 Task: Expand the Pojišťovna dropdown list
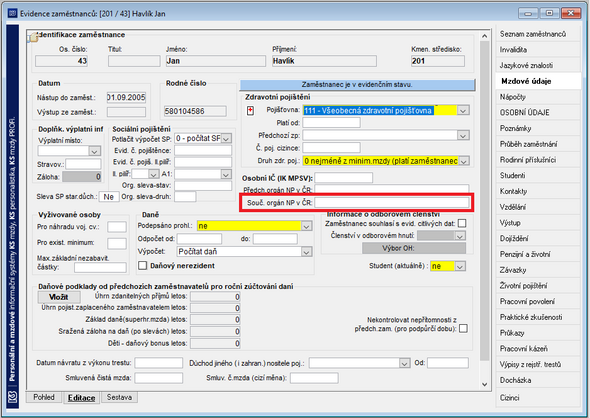[463, 111]
